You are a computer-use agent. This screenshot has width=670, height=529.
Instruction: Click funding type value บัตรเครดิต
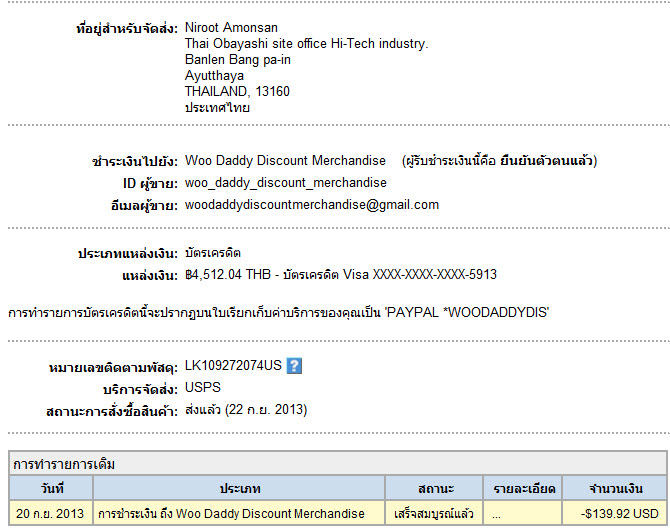click(213, 253)
